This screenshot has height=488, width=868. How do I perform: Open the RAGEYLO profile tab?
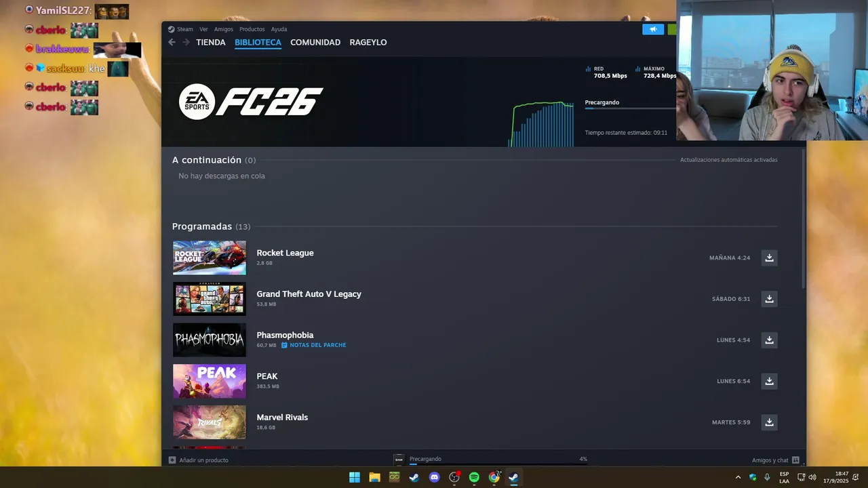coord(368,42)
